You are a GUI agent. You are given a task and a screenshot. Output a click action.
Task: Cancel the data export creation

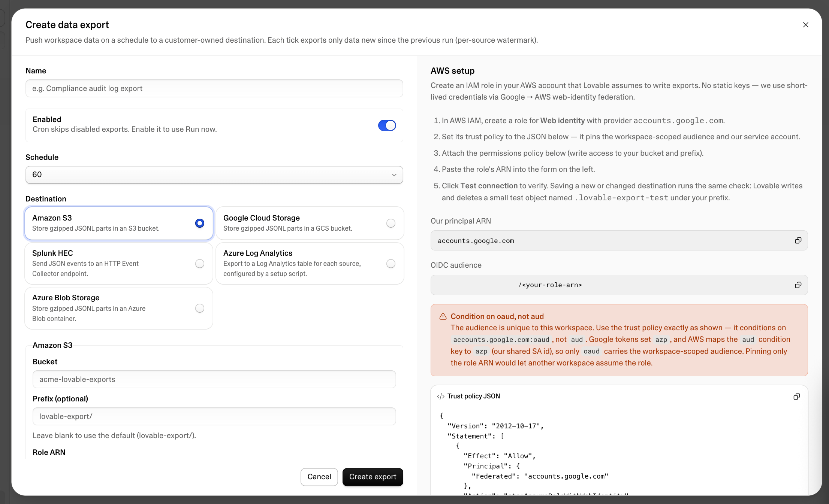point(319,477)
